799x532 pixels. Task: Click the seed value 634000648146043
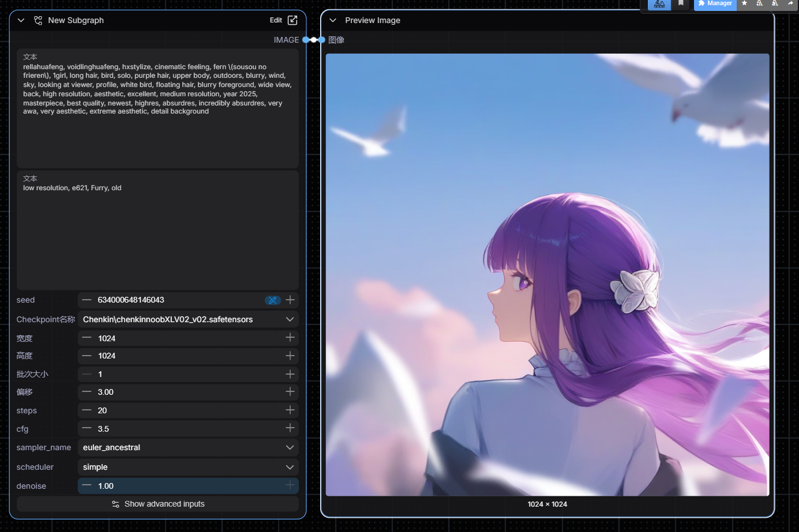131,300
